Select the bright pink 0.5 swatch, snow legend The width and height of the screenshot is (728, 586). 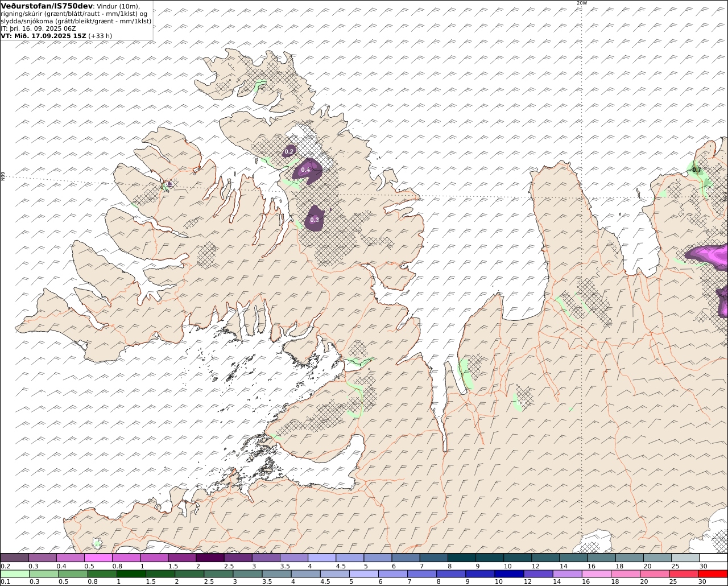click(98, 558)
